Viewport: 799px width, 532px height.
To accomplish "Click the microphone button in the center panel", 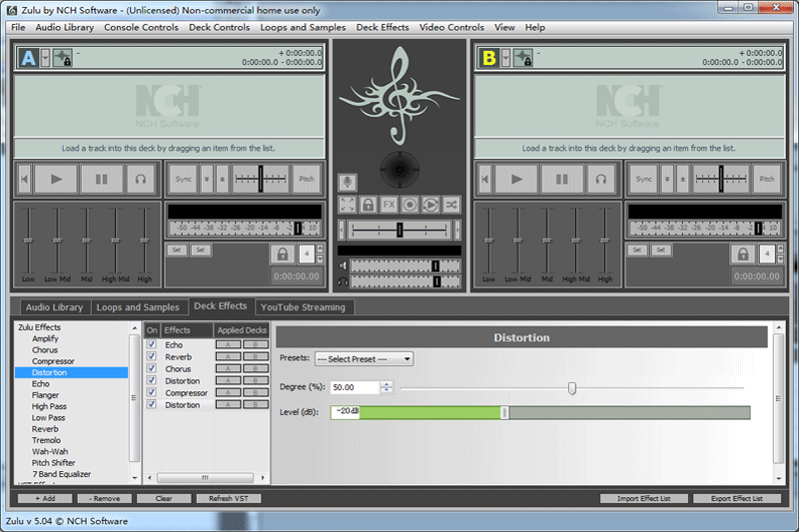I will pyautogui.click(x=347, y=182).
